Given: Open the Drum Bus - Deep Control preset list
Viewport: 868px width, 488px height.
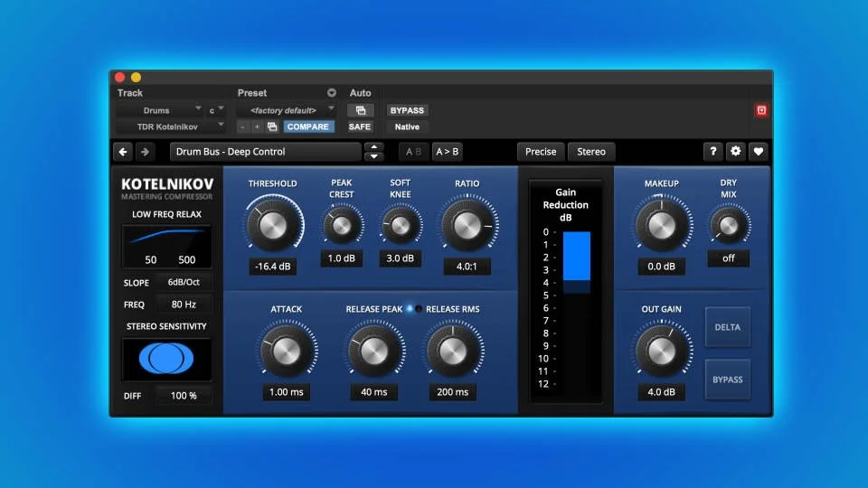Looking at the screenshot, I should [x=265, y=152].
